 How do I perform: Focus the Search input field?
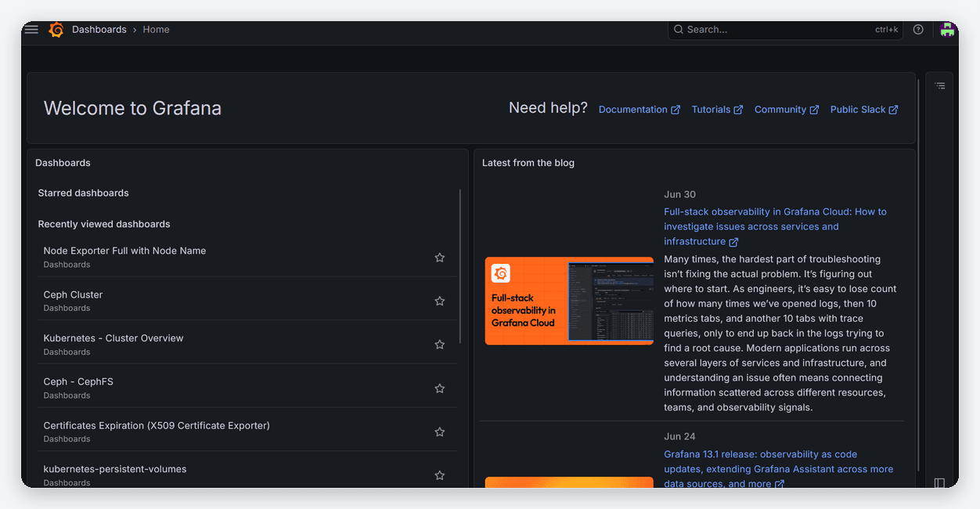(785, 30)
